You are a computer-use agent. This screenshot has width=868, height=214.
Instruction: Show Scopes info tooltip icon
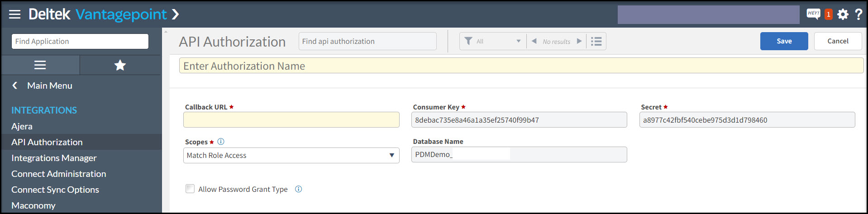[x=221, y=142]
